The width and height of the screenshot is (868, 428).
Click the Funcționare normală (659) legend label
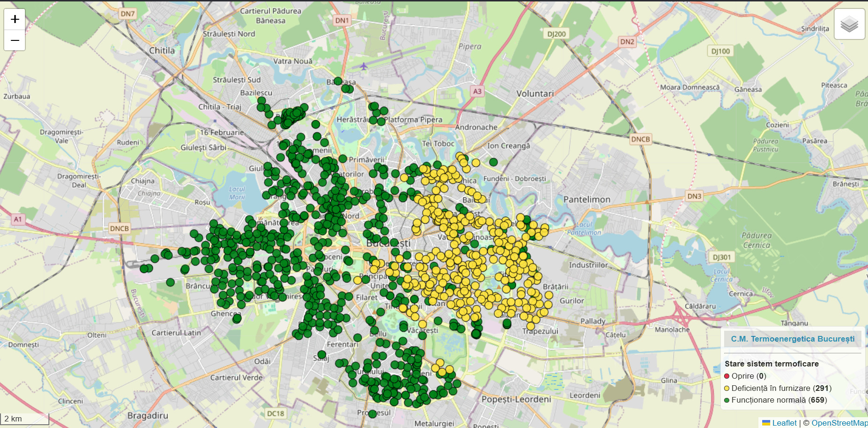coord(779,400)
